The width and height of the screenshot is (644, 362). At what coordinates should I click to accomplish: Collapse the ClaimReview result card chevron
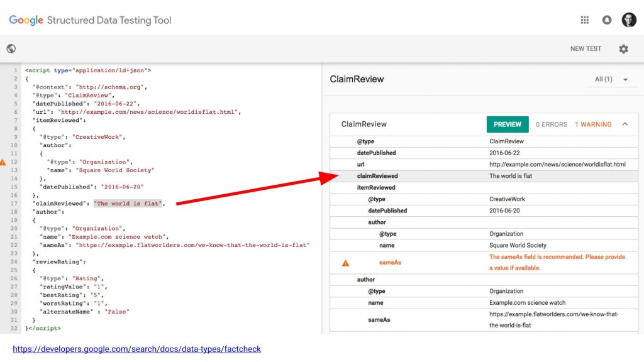(x=625, y=124)
